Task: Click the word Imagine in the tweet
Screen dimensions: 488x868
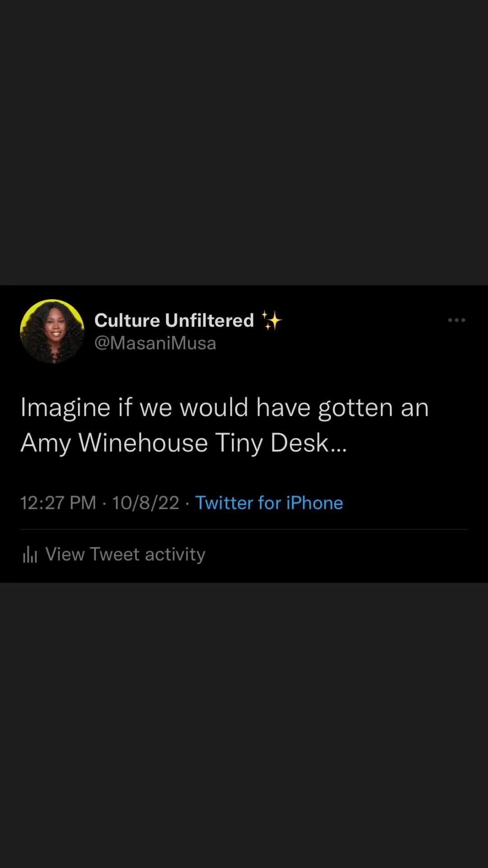Action: pyautogui.click(x=66, y=407)
